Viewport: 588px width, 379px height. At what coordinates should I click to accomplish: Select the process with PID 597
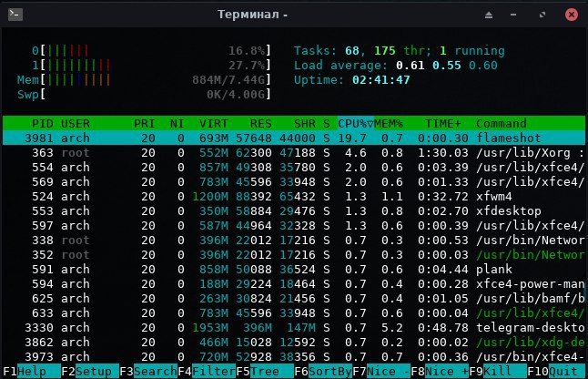click(x=294, y=226)
